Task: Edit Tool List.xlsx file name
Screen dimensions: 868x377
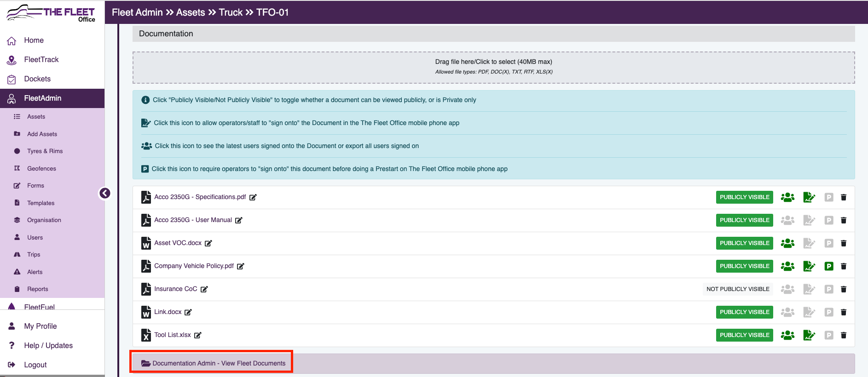Action: [x=197, y=335]
